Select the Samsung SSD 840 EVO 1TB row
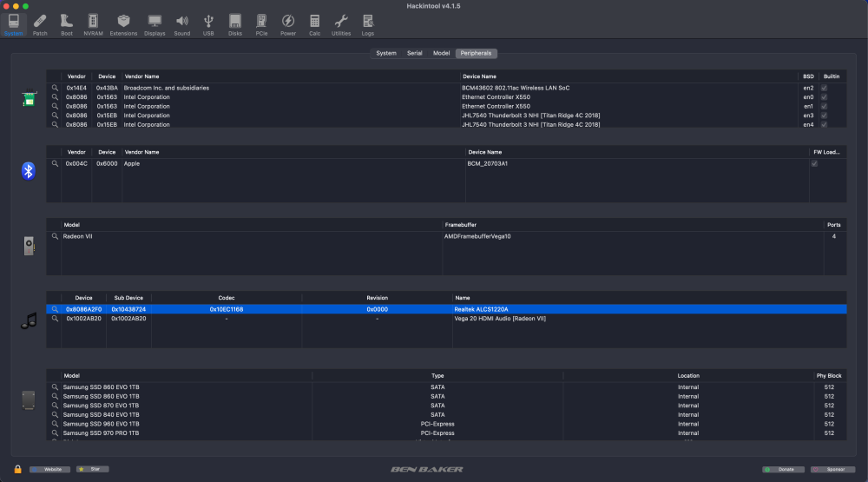The height and width of the screenshot is (482, 868). pos(446,414)
